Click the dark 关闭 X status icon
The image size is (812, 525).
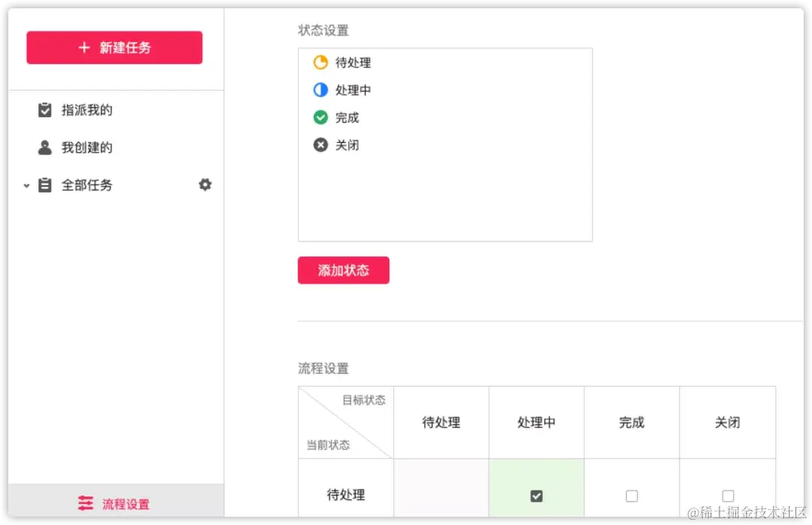(320, 145)
